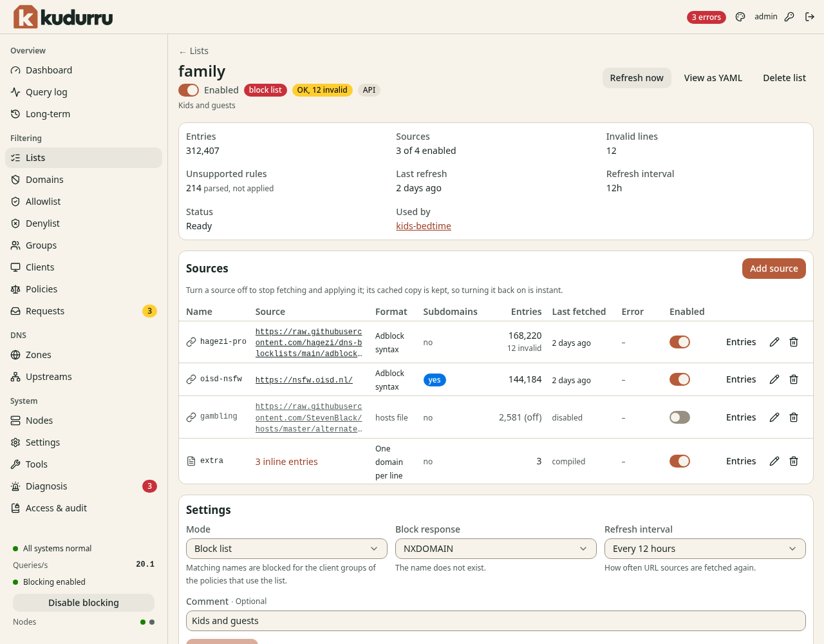Click the Add source button
This screenshot has width=824, height=644.
point(774,269)
